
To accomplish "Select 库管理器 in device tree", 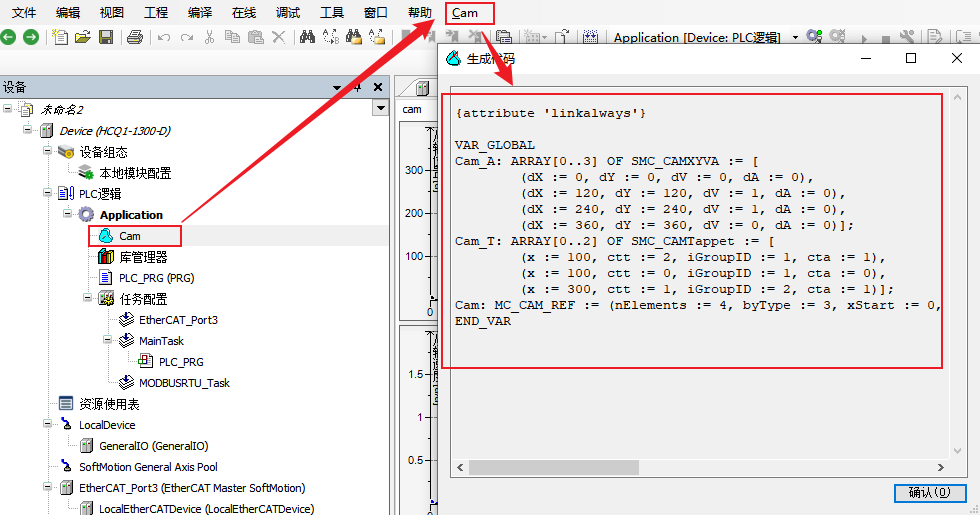I will (x=143, y=257).
